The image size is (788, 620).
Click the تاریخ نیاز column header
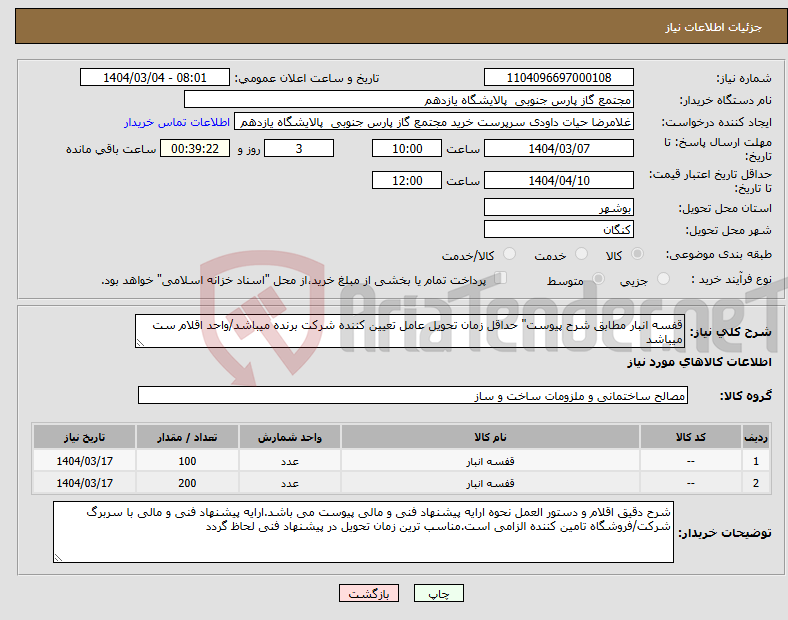pos(84,437)
